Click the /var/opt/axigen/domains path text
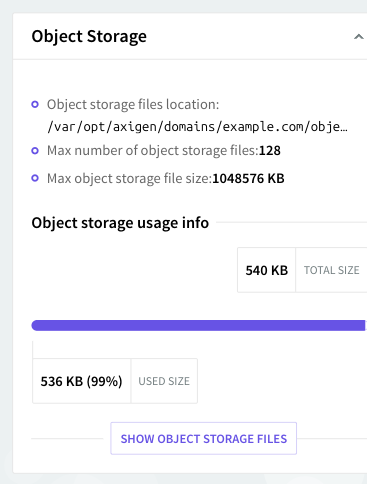Viewport: 367px width, 484px height. click(197, 127)
